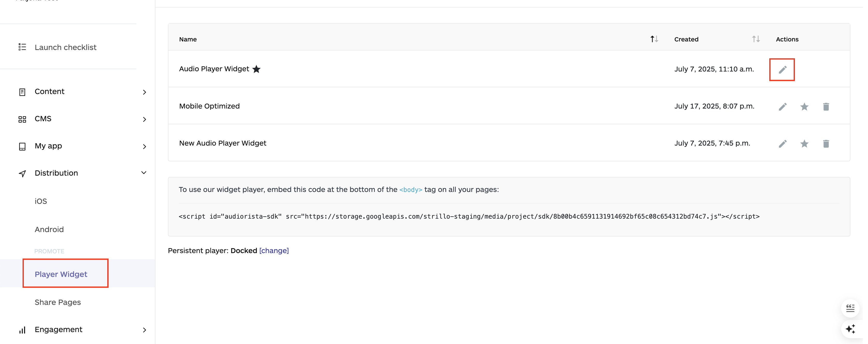Open the Android distribution page
Screen dimensions: 868x344
pyautogui.click(x=49, y=230)
